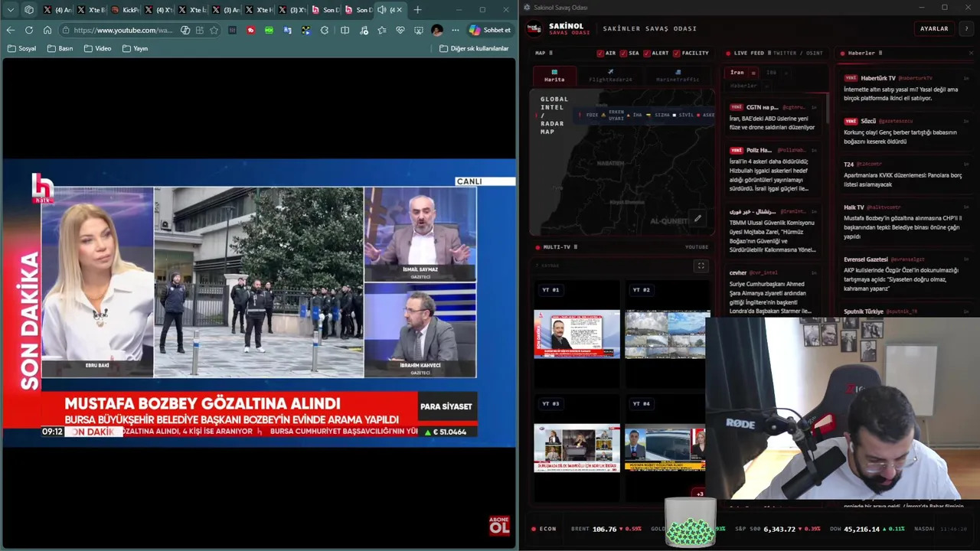Open the Edge workspaces icon

(x=29, y=10)
